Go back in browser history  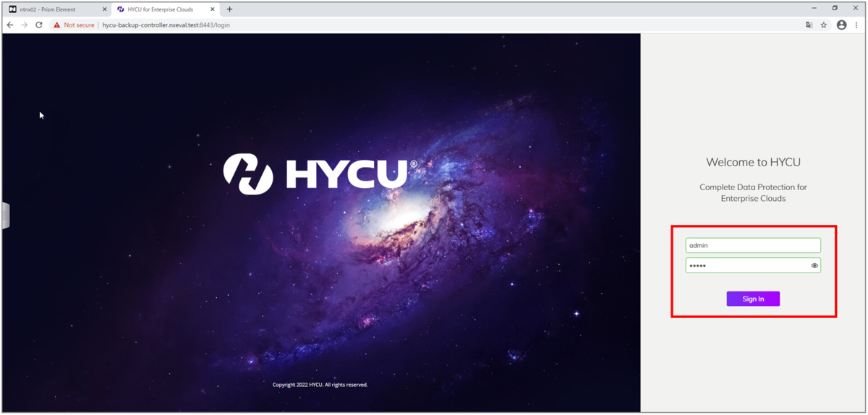click(10, 25)
